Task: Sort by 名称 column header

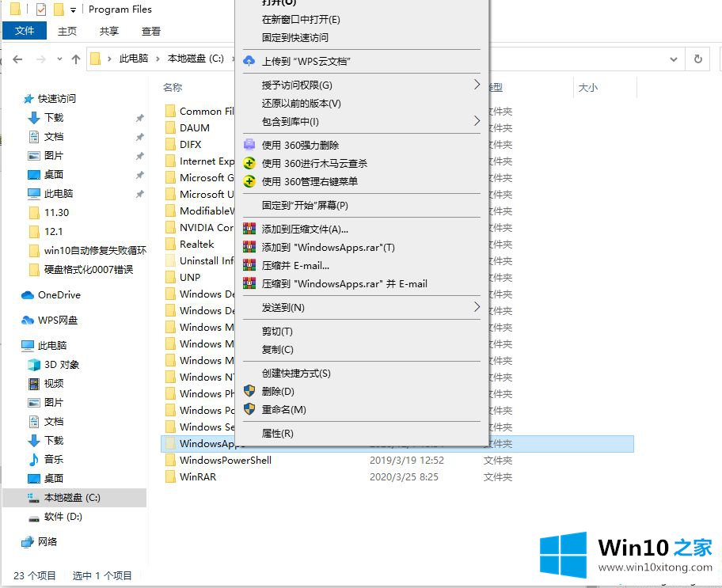Action: [173, 88]
